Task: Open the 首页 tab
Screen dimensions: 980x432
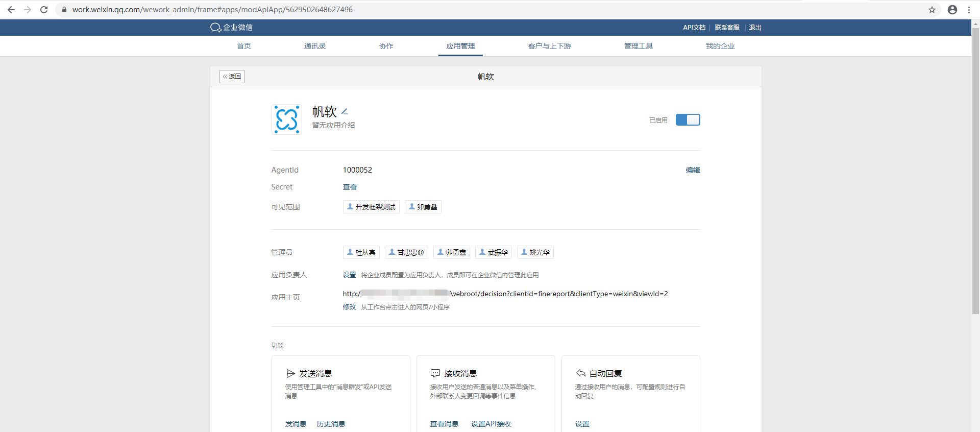Action: [x=244, y=46]
